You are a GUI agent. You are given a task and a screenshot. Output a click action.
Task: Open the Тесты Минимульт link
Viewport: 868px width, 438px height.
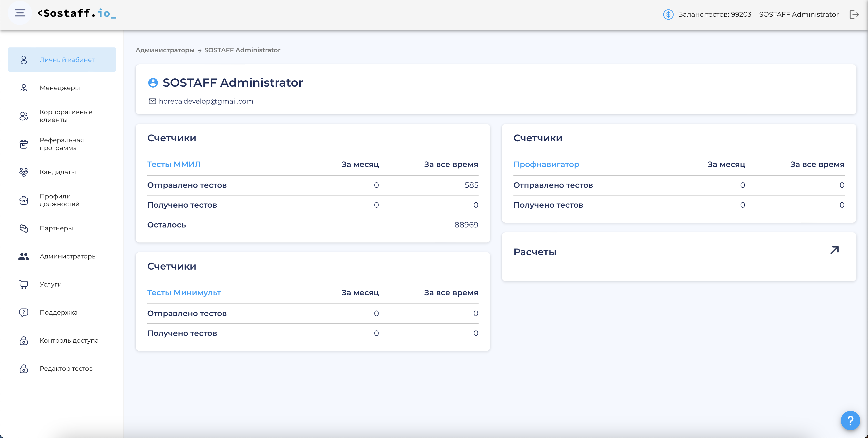click(x=184, y=293)
